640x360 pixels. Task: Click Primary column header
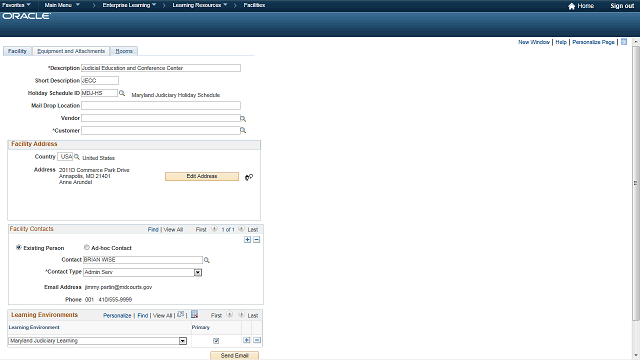coord(200,327)
